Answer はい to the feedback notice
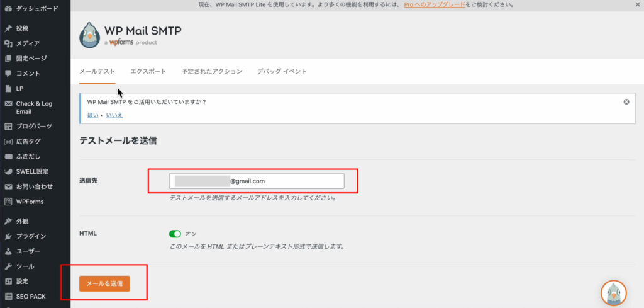The height and width of the screenshot is (308, 644). click(92, 115)
